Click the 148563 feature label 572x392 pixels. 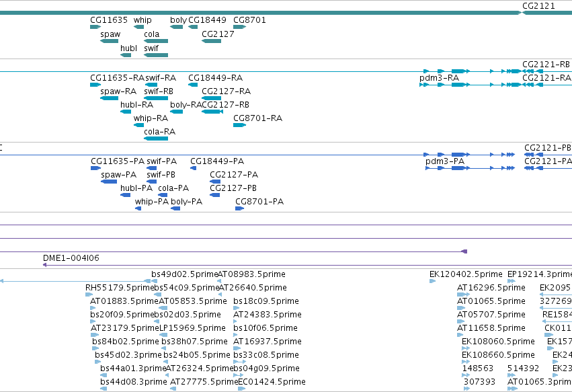477,368
